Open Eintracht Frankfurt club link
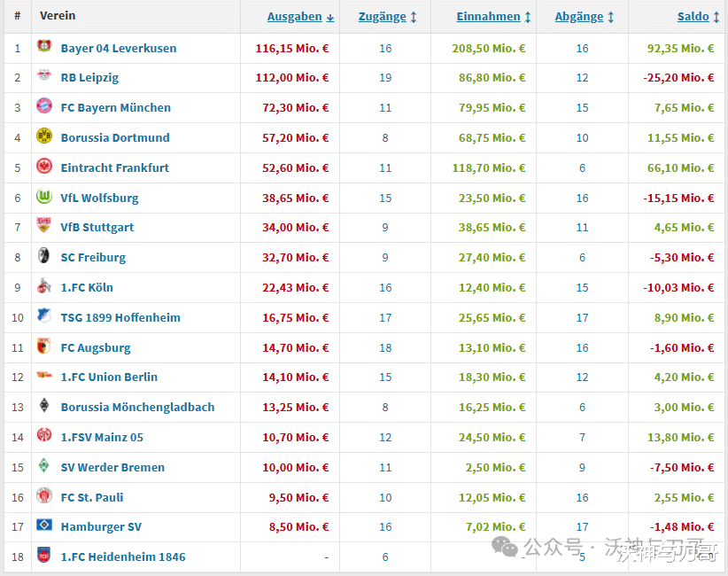 (114, 168)
